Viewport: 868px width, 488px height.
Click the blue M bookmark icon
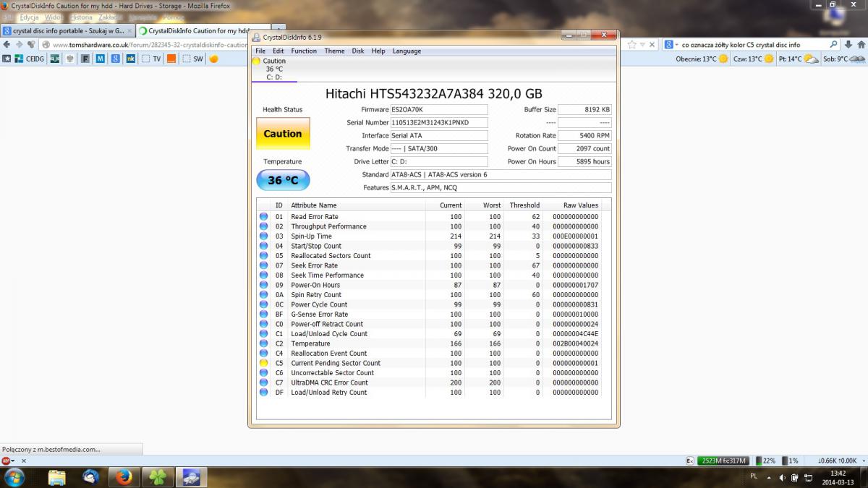coord(100,59)
